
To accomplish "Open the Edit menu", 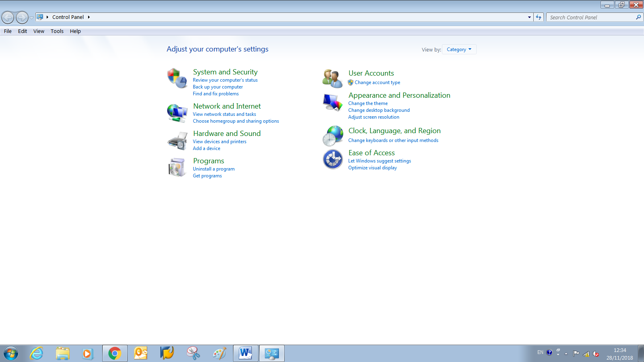I will click(x=23, y=31).
